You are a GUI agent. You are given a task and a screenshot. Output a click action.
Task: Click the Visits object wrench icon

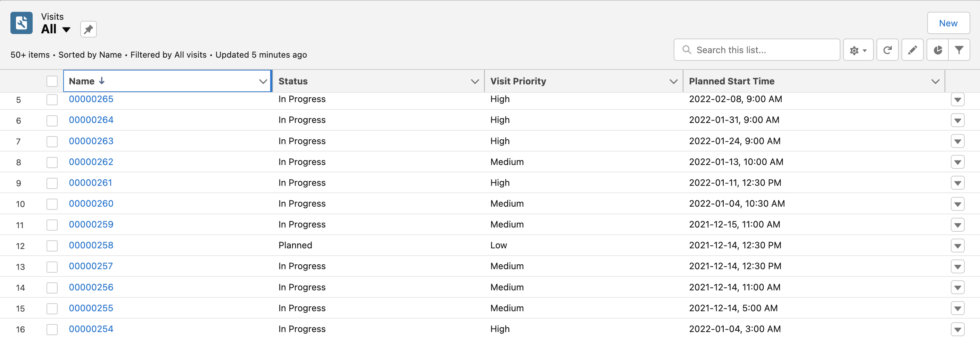pos(21,23)
